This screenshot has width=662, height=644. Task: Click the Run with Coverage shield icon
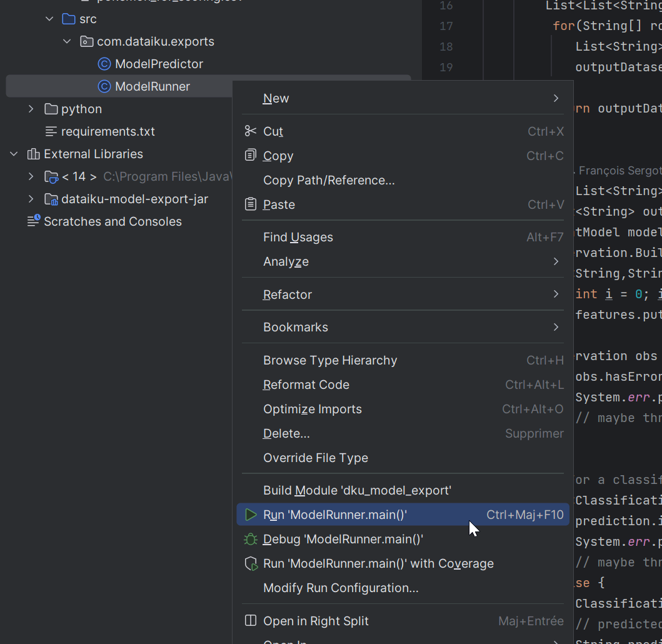[251, 564]
